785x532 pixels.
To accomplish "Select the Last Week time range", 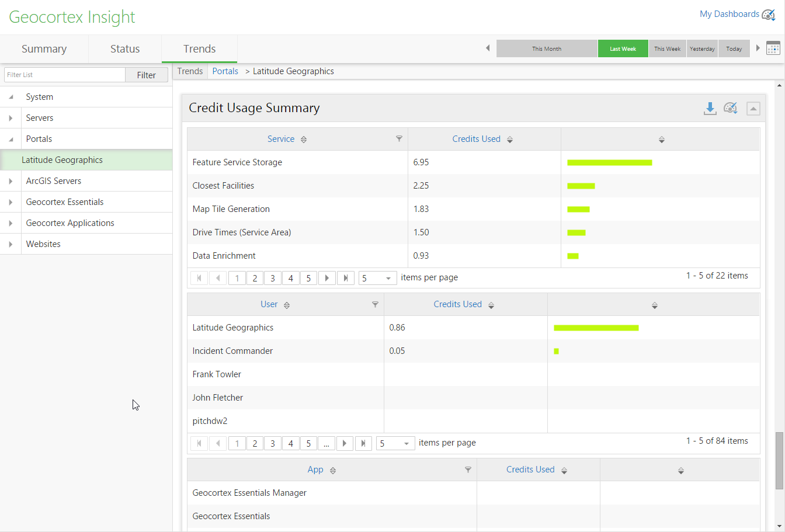I will tap(623, 48).
